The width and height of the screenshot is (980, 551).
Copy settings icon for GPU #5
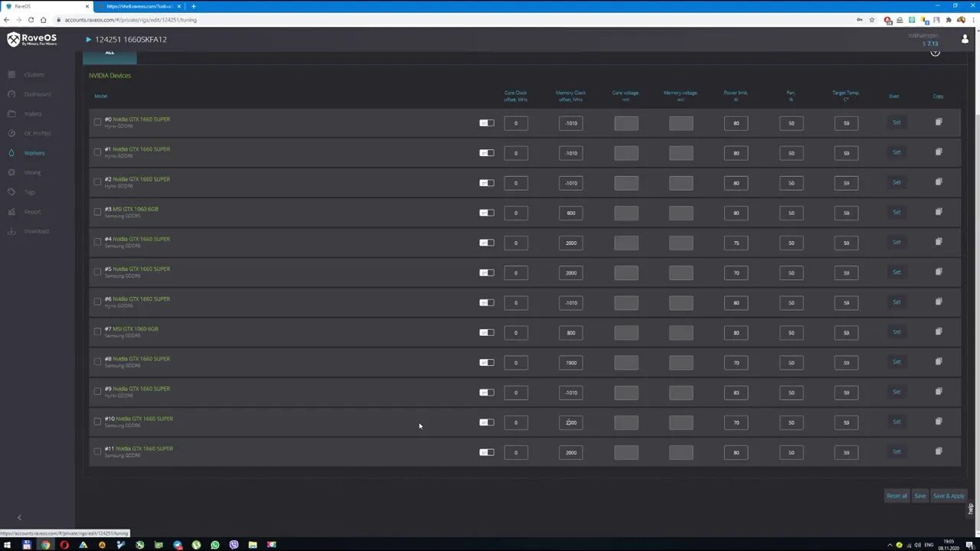939,271
